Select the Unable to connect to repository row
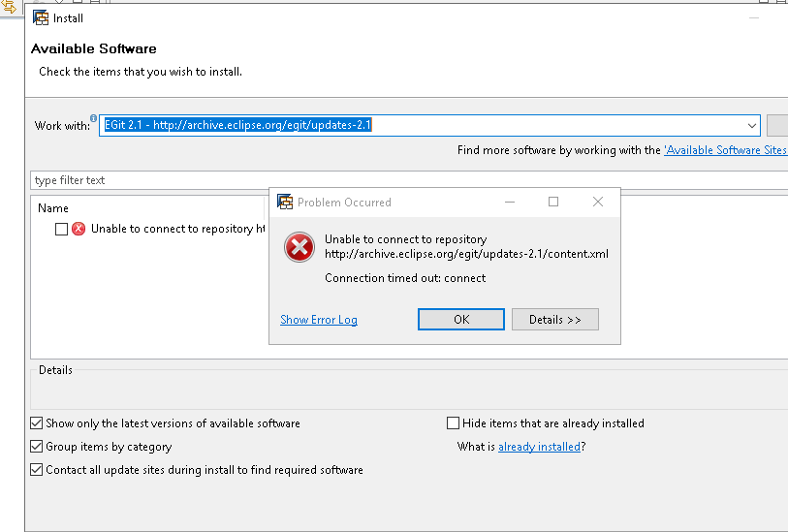Screen dimensions: 788x532 click(161, 229)
